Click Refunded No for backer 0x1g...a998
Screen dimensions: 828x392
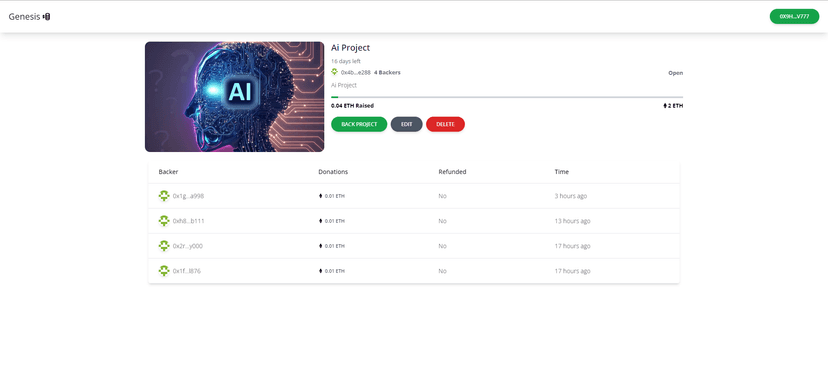(443, 196)
